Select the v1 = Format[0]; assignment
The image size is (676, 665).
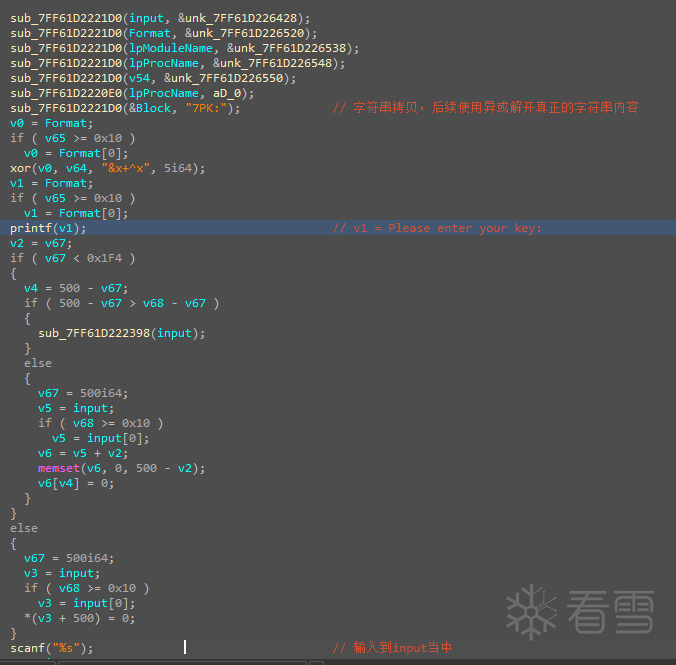(x=76, y=213)
